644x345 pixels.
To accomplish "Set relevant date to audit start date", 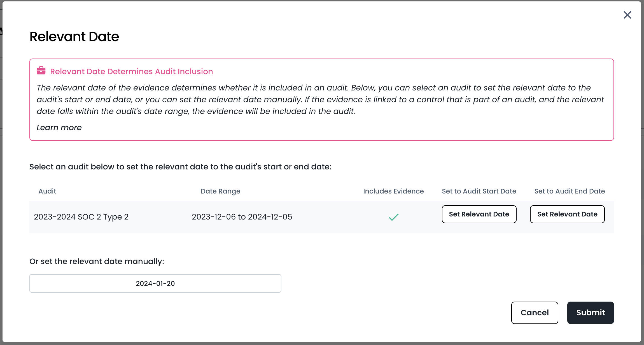I will point(479,214).
